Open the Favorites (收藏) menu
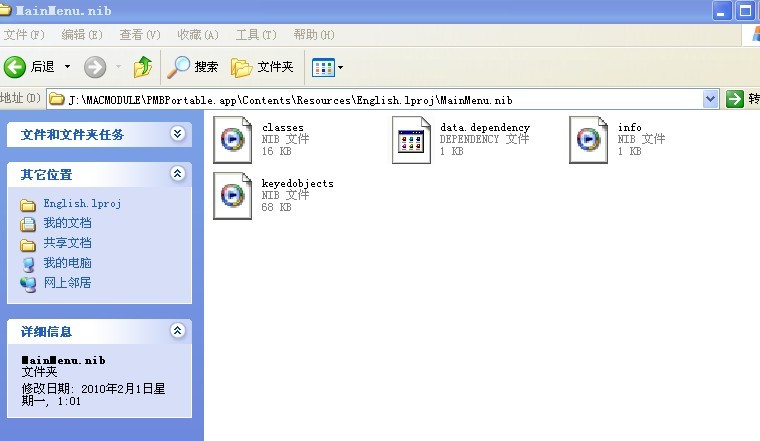 pos(198,35)
